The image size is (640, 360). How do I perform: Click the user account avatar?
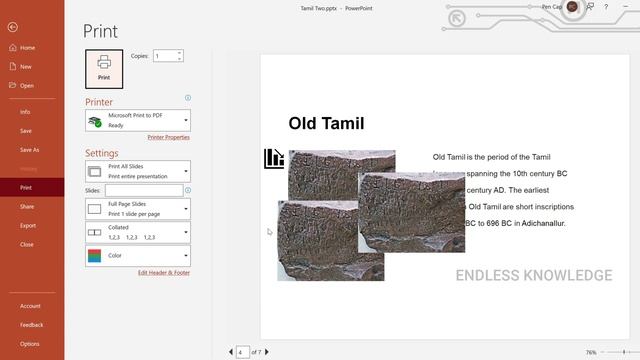point(572,7)
